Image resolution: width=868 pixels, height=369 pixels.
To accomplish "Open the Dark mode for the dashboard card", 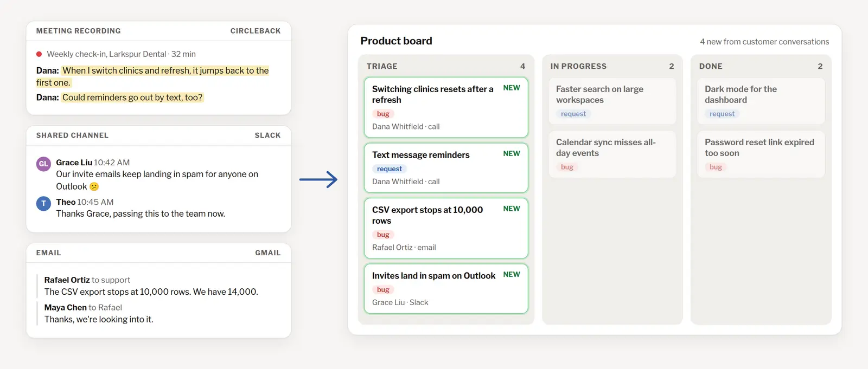I will (x=761, y=101).
